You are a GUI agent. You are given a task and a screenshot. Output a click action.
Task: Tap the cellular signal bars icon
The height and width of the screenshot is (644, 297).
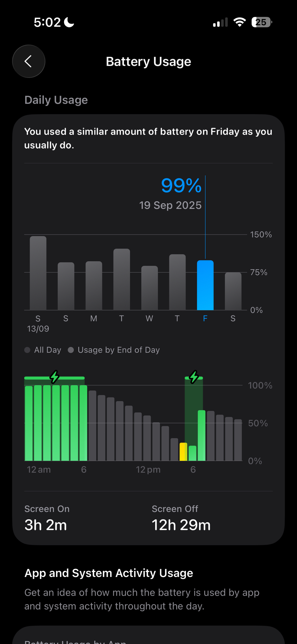(x=220, y=23)
